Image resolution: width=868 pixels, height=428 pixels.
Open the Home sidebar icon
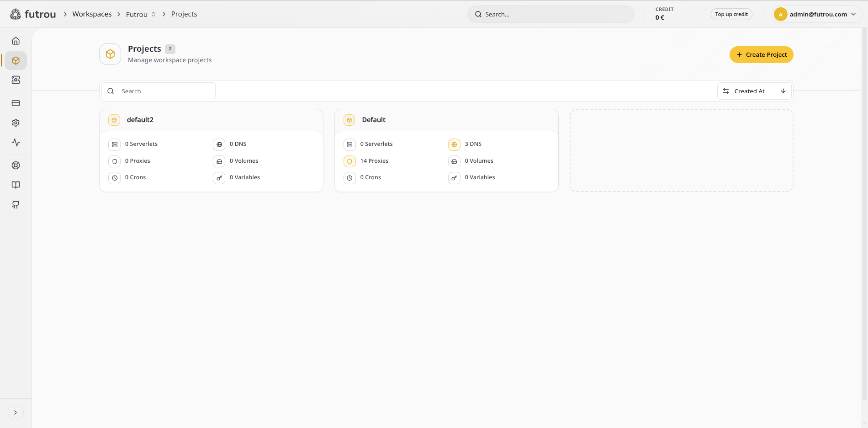[16, 41]
